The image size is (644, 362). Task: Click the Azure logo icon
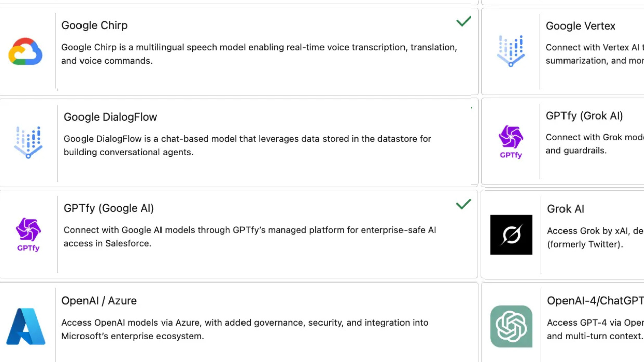click(x=26, y=326)
